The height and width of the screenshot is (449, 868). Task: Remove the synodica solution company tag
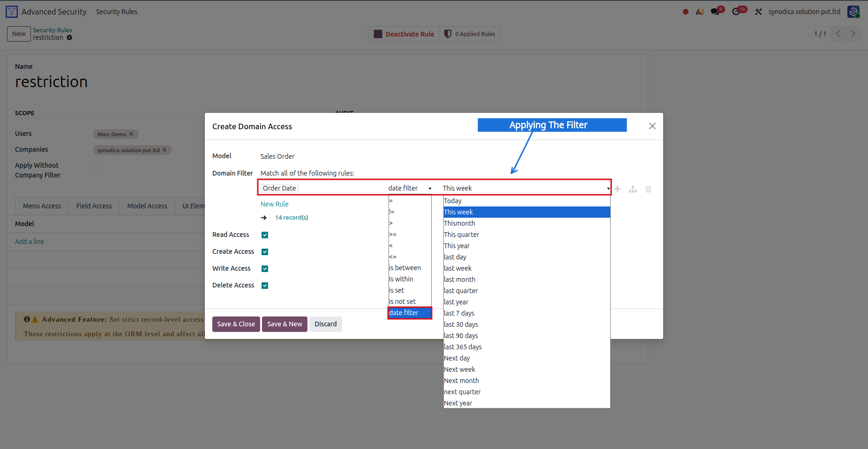click(165, 150)
